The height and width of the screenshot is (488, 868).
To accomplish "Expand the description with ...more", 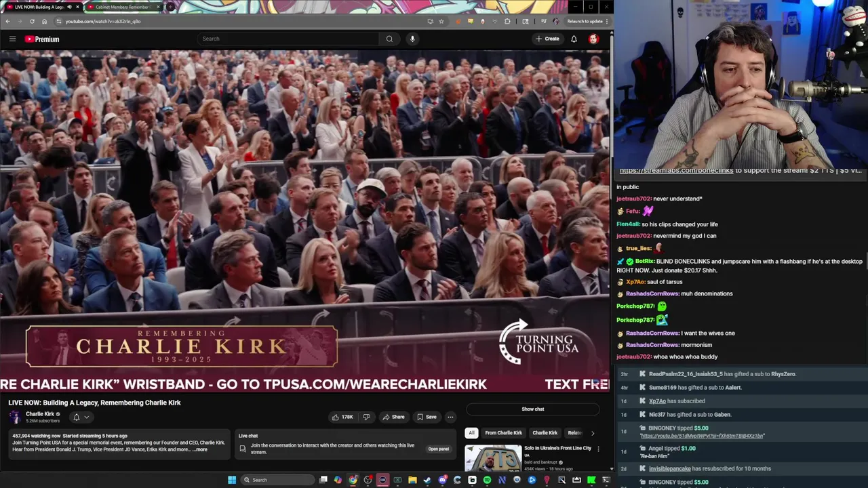I will tap(200, 449).
